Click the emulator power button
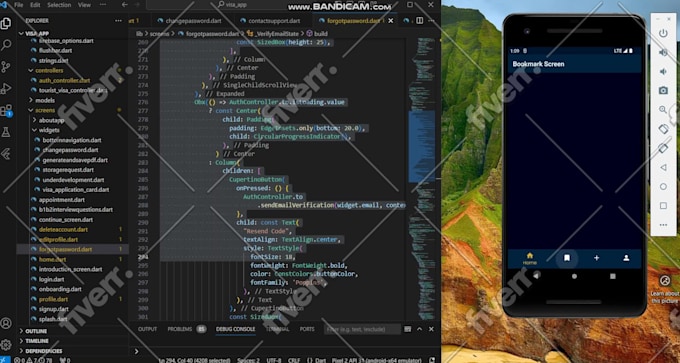The height and width of the screenshot is (363, 680). (663, 33)
